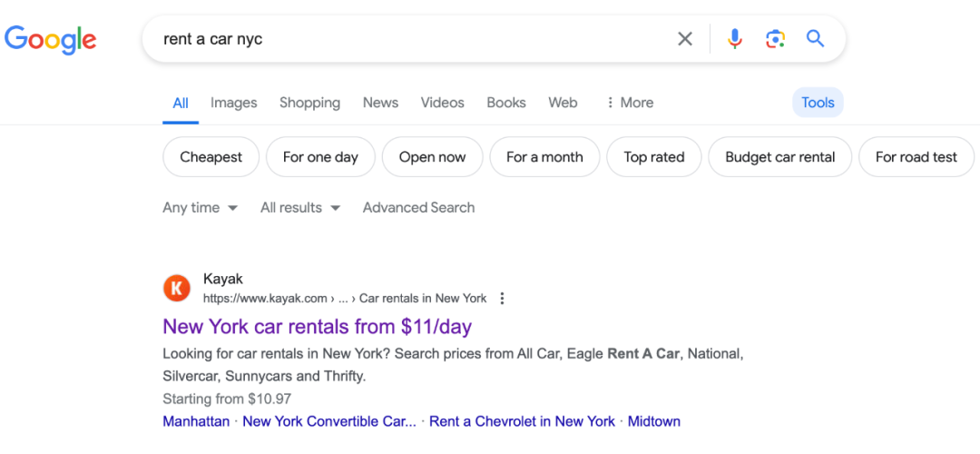Follow the Rent a Chevrolet in New York sitelink
The width and height of the screenshot is (980, 454).
pyautogui.click(x=522, y=421)
